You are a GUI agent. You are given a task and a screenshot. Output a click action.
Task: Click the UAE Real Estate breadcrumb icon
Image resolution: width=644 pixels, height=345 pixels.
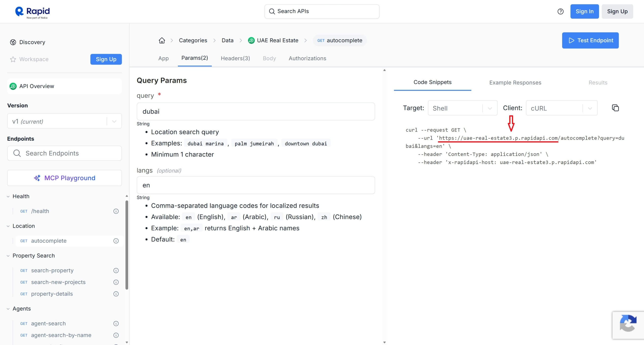(x=251, y=40)
